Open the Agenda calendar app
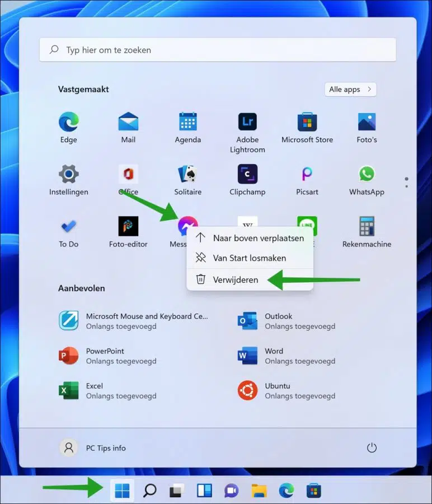432x504 pixels. click(188, 127)
